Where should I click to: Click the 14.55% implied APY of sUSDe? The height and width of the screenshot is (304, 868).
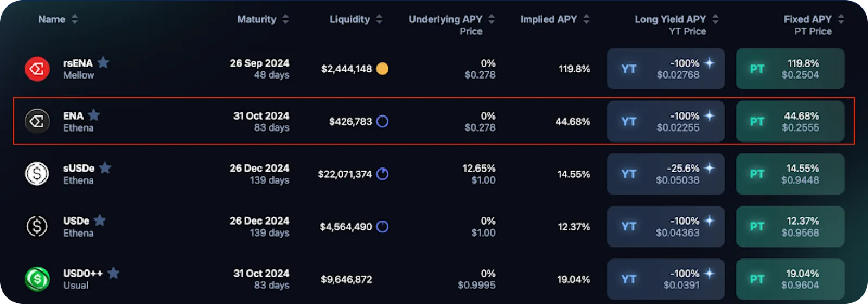(574, 174)
